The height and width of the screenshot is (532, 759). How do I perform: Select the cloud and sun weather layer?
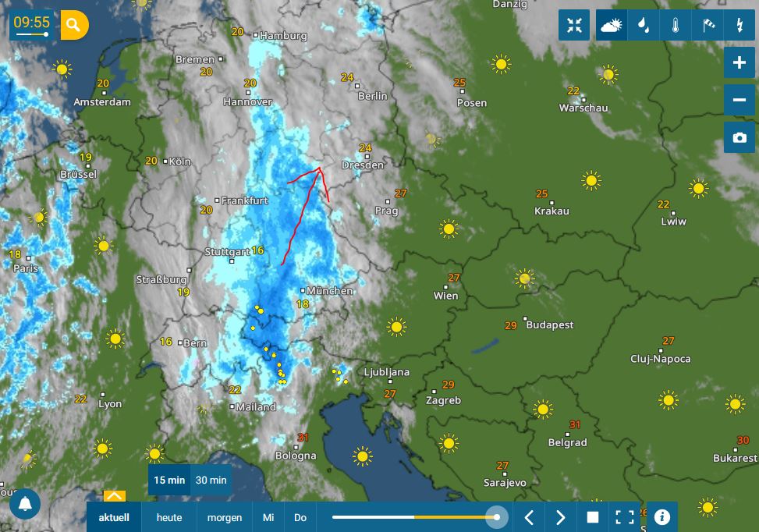(x=611, y=25)
